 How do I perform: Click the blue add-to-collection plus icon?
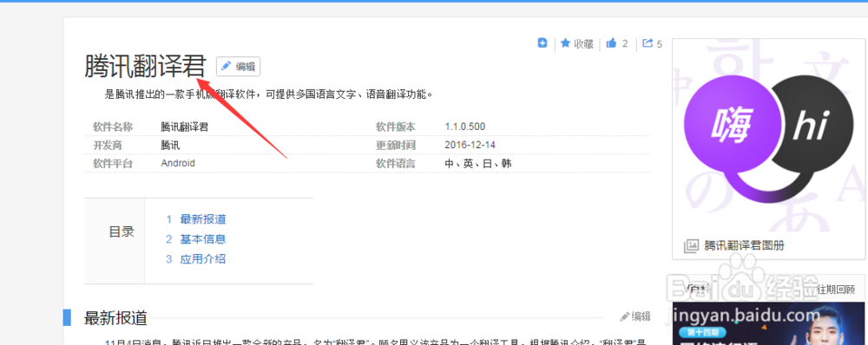click(x=542, y=43)
